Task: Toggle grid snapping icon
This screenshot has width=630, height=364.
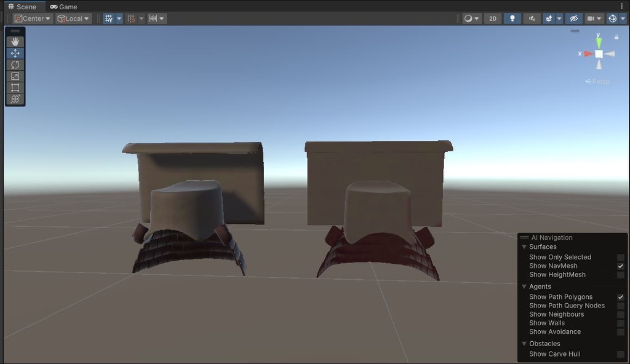Action: tap(131, 18)
